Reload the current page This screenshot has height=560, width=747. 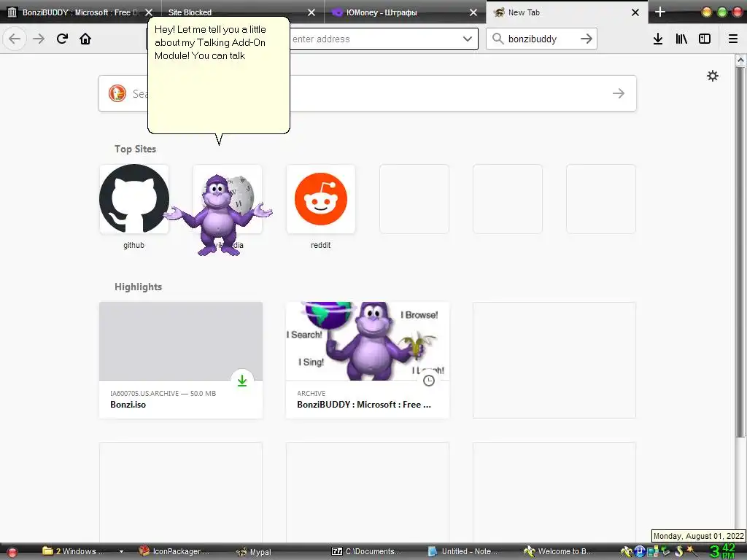click(x=62, y=39)
